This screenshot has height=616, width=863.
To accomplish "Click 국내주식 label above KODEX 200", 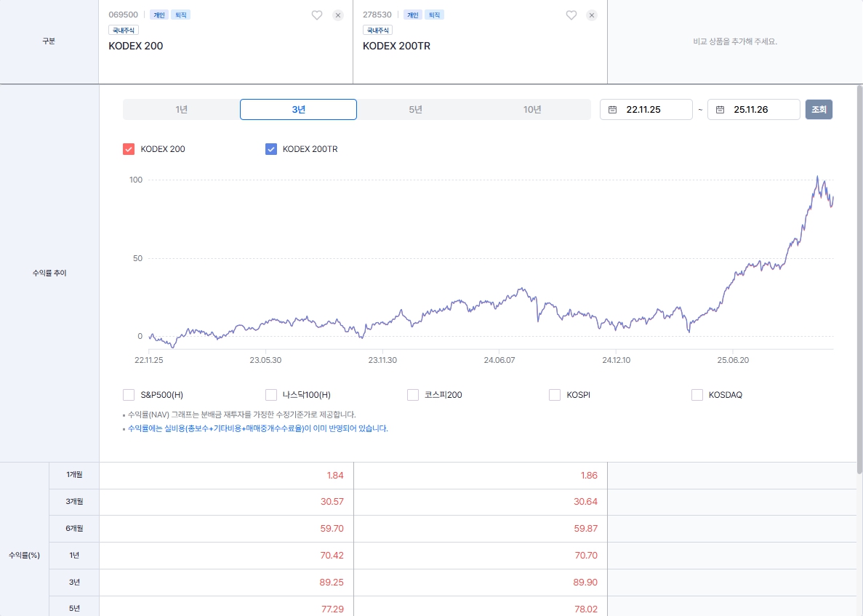I will coord(124,31).
